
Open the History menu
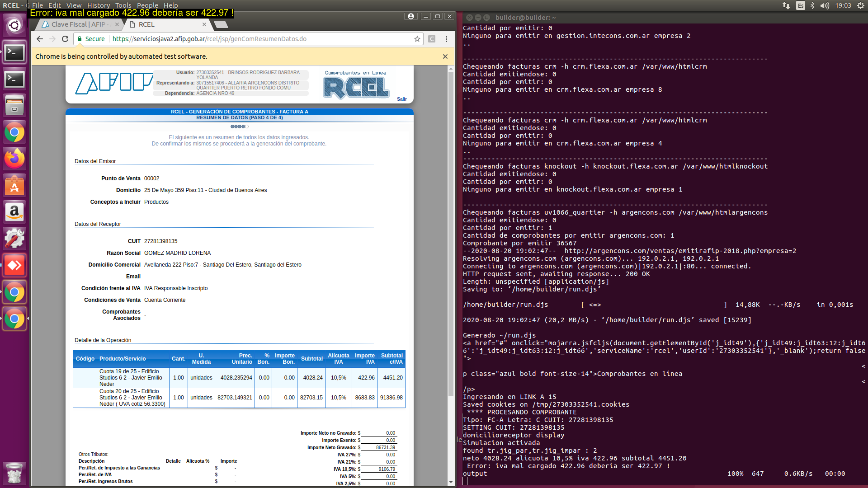99,5
